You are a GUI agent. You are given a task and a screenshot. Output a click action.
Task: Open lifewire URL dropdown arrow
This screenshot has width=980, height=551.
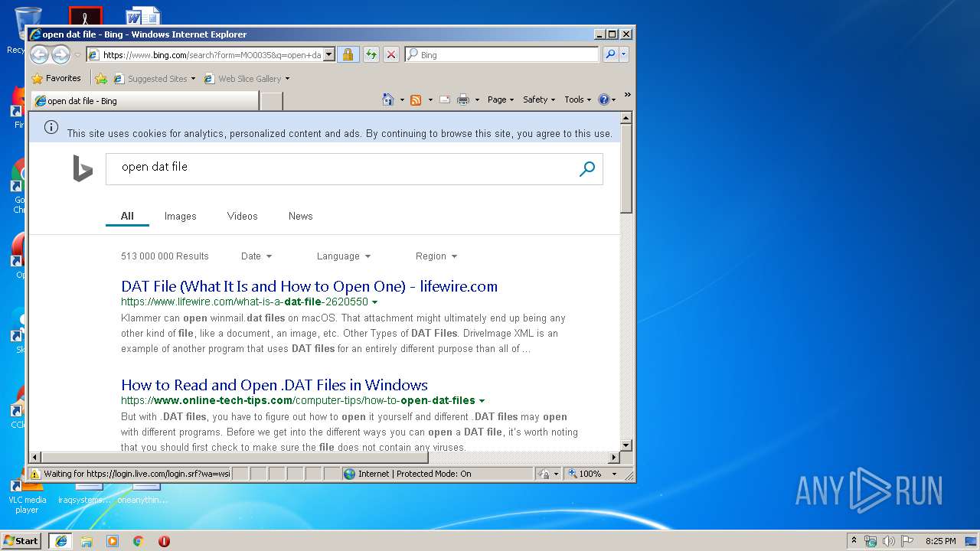pyautogui.click(x=374, y=302)
